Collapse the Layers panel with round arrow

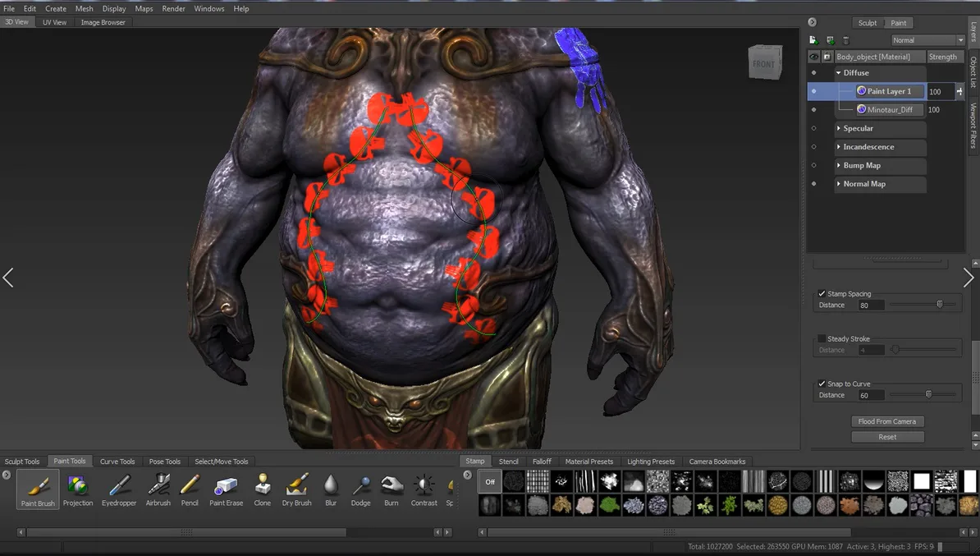point(812,22)
